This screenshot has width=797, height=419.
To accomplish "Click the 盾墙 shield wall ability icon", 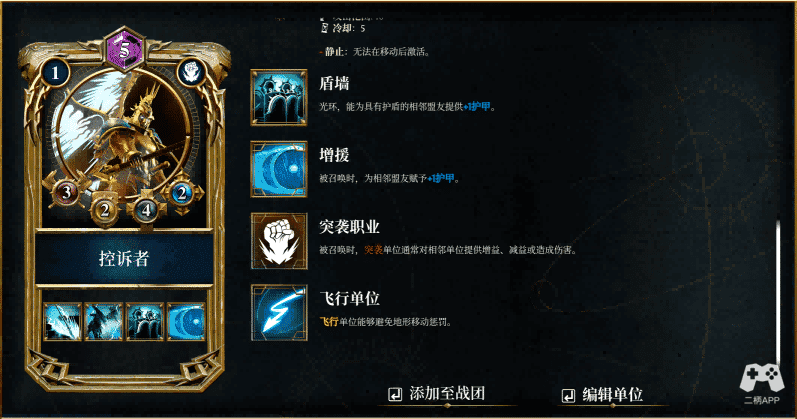I will coord(279,97).
